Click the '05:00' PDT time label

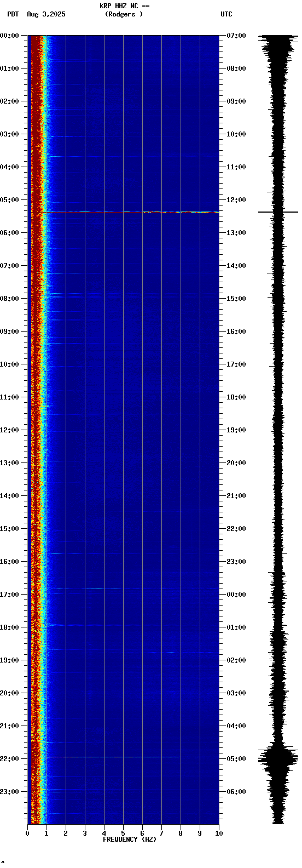pyautogui.click(x=9, y=200)
